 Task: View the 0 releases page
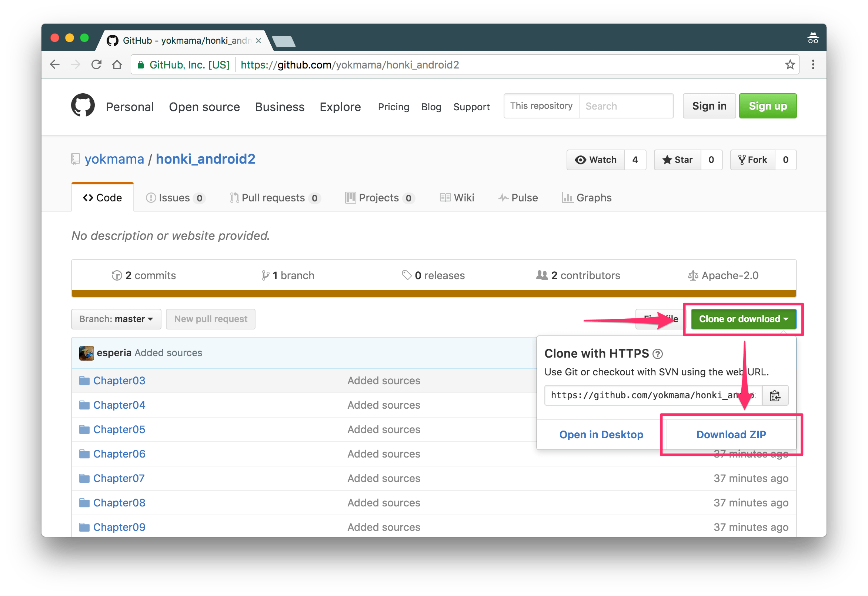433,275
